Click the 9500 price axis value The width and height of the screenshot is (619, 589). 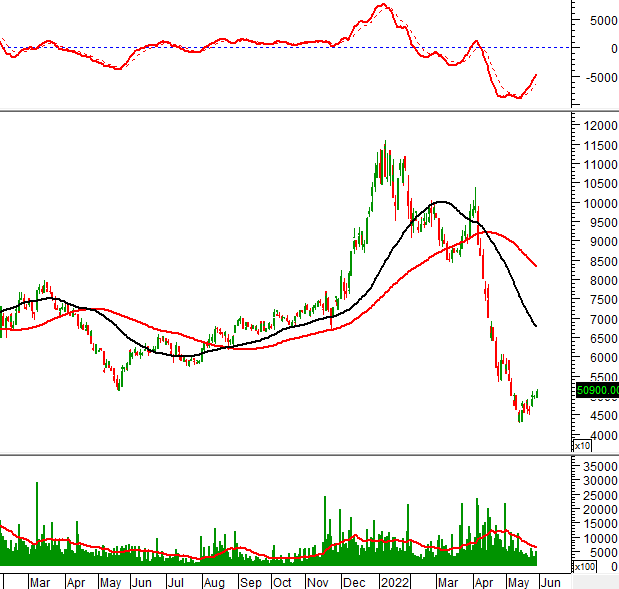click(x=596, y=223)
